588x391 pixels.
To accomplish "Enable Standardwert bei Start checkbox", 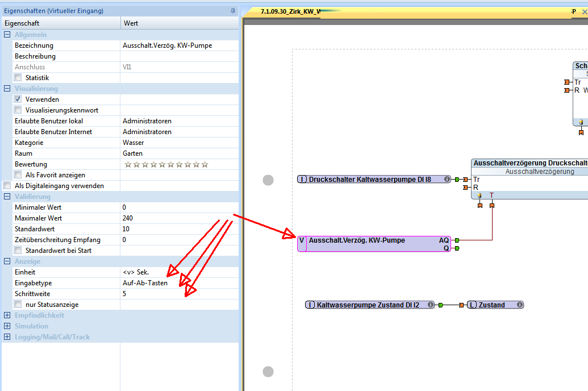I will coord(18,250).
